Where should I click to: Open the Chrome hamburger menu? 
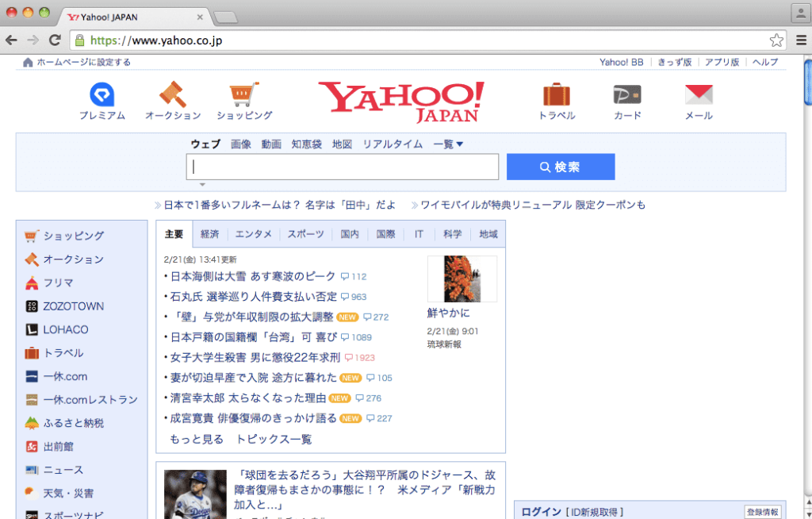pyautogui.click(x=801, y=40)
